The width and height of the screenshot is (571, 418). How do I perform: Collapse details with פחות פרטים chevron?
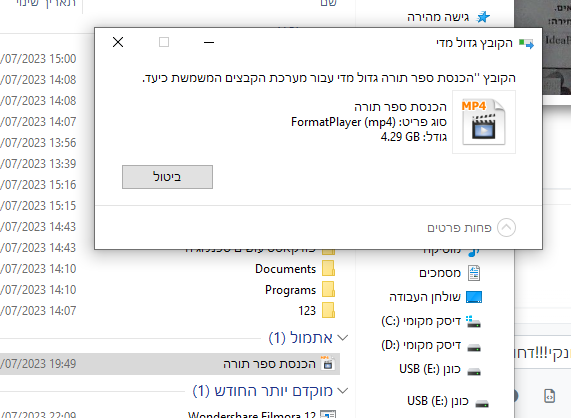507,228
